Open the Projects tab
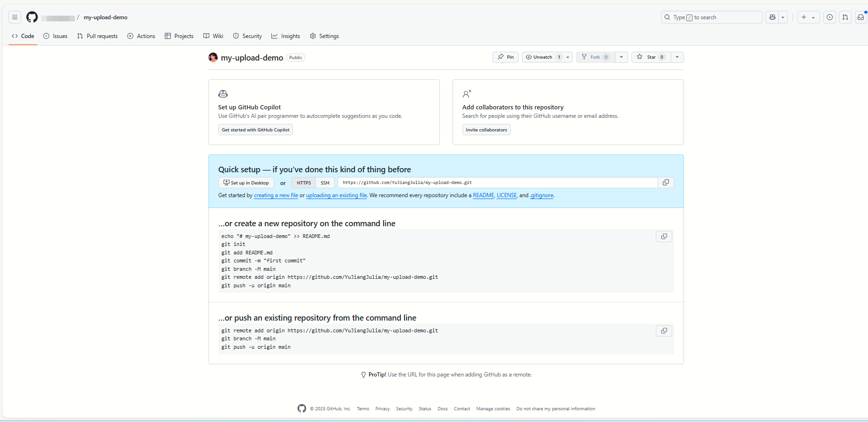This screenshot has width=868, height=422. 179,36
